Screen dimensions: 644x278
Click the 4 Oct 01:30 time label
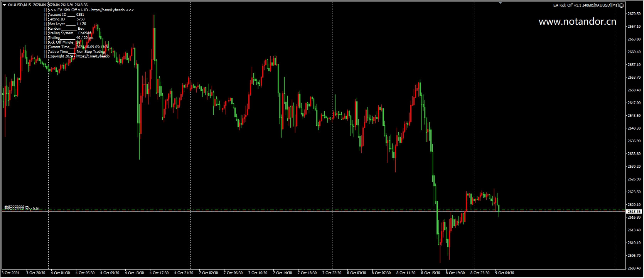(61, 273)
